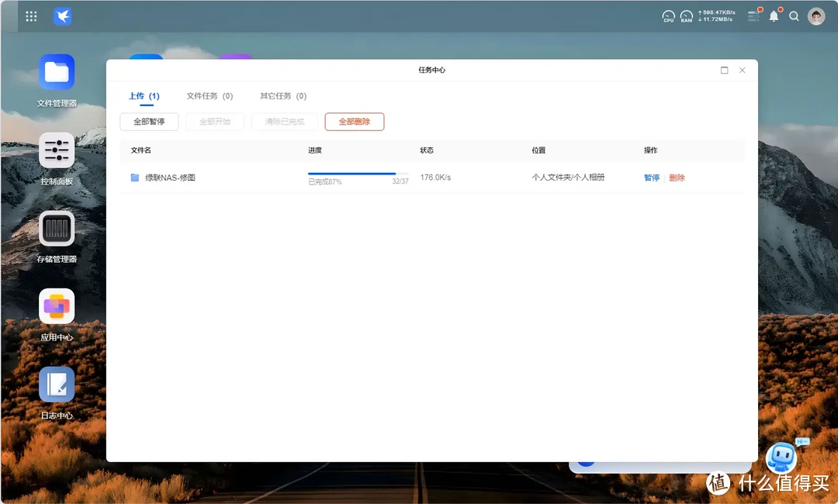838x504 pixels.
Task: Click the RAM usage gauge in the top bar
Action: [x=686, y=16]
